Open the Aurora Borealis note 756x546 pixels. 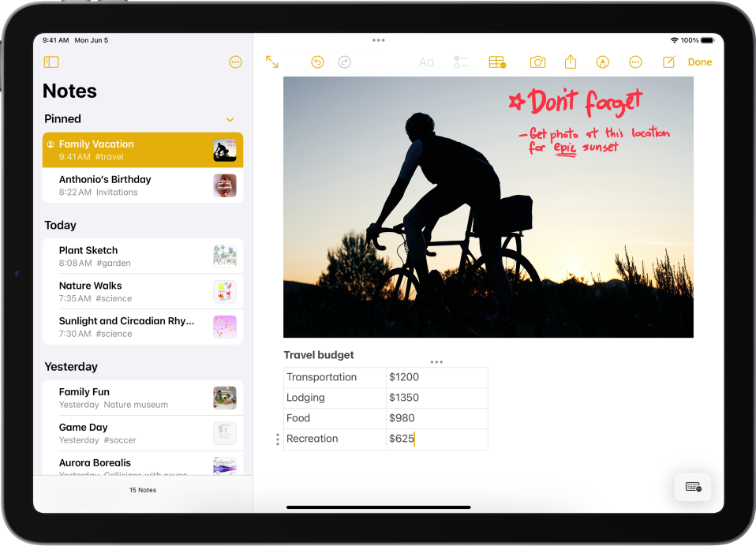pyautogui.click(x=143, y=464)
